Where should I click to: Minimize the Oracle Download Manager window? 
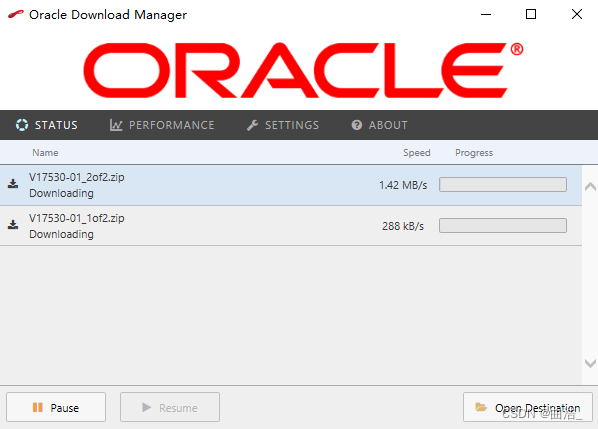[486, 14]
